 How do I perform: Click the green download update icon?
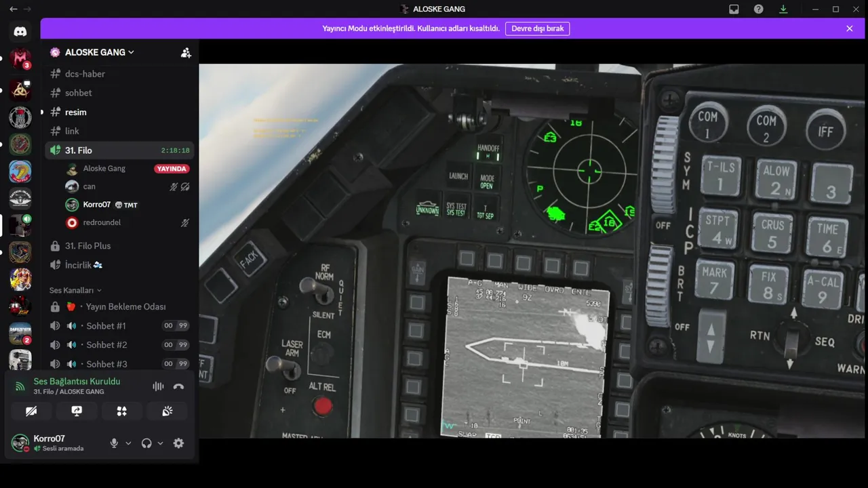pyautogui.click(x=783, y=9)
